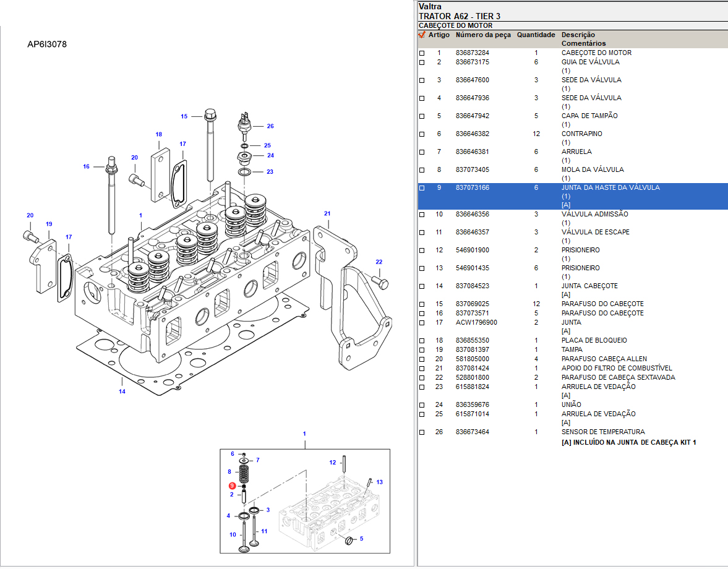
Task: Enable the checkbox for item 26 Sensor de Temperatura
Action: pos(422,432)
